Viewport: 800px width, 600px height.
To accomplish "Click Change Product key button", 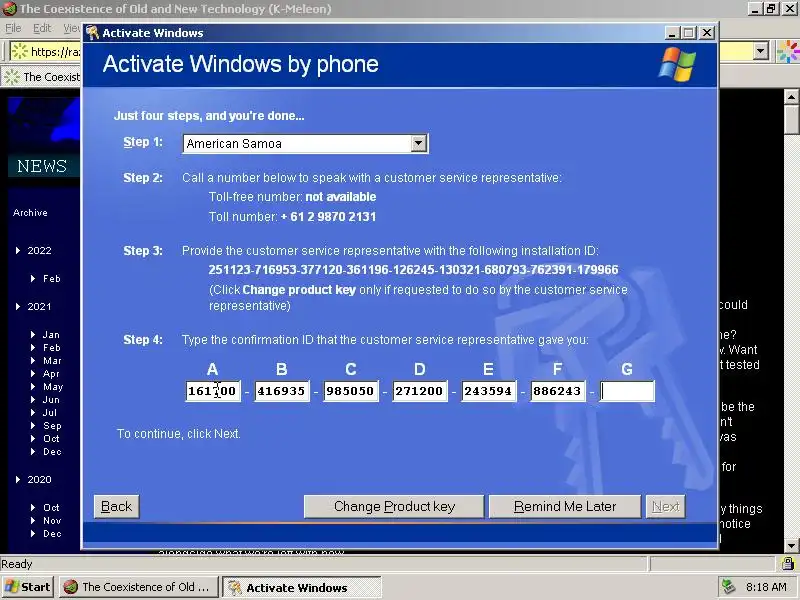I will (394, 507).
